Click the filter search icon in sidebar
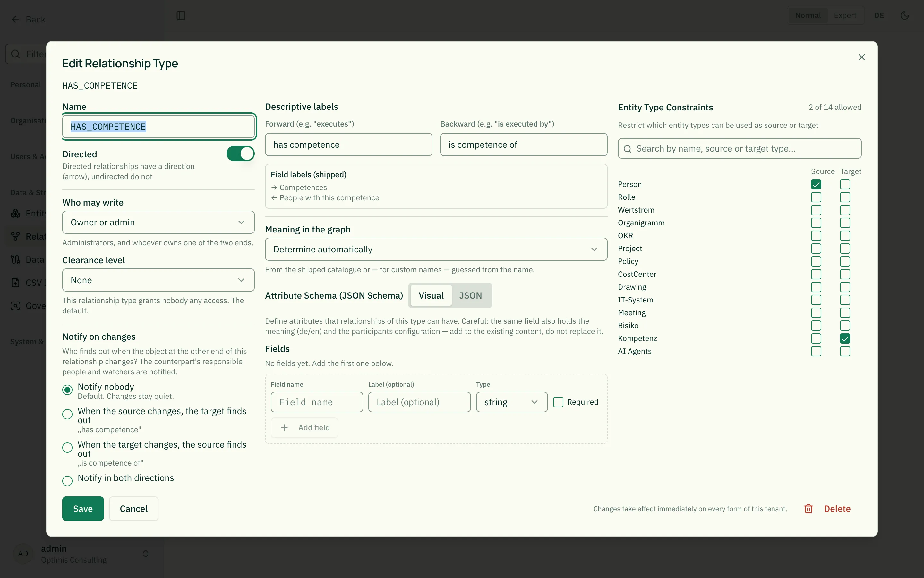 pos(16,54)
